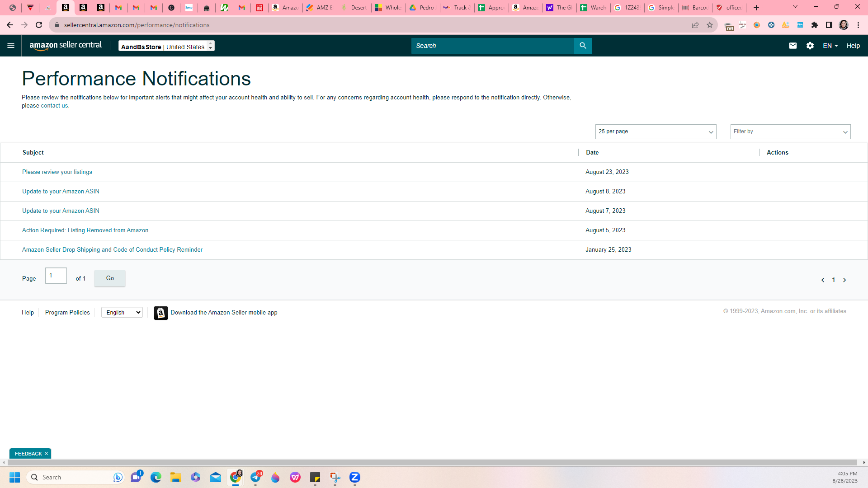
Task: Open 'Action Required: Listing Removed from Amazon'
Action: 85,230
